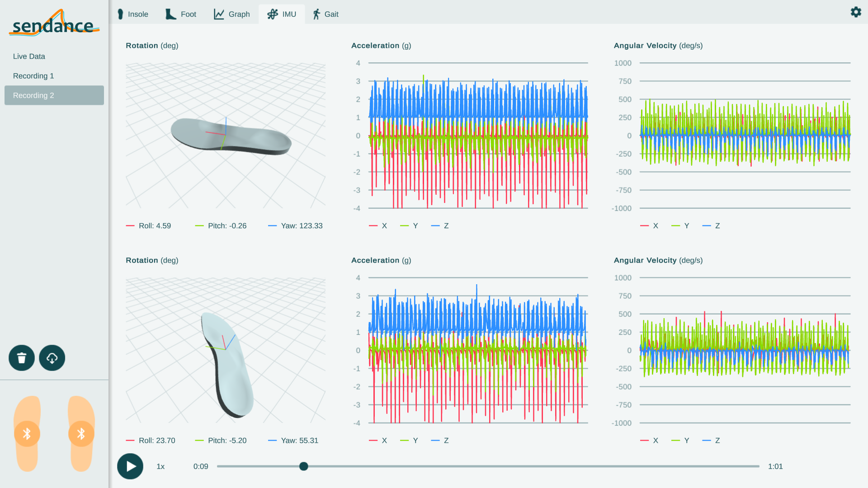Toggle Z series in top Acceleration legend
Screen dimensions: 868x488
pos(440,226)
